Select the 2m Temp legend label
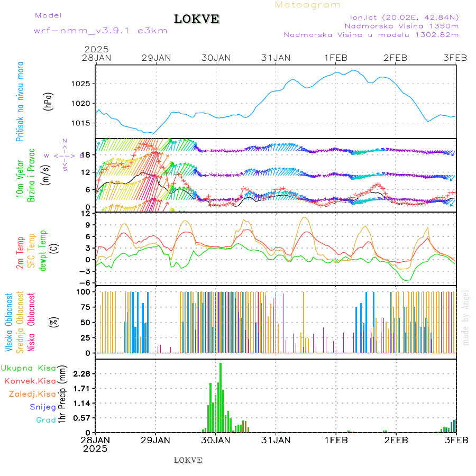476x476 pixels. click(21, 252)
